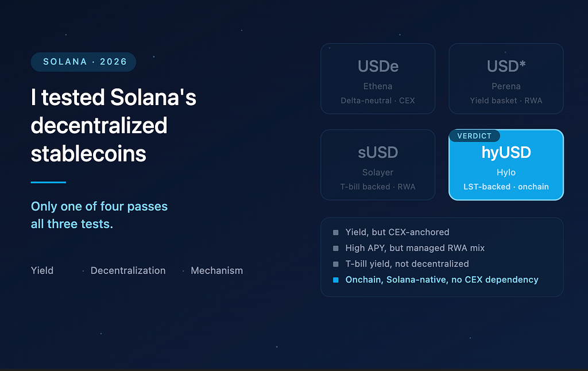Click "Delta-neutral · CEX" caption

pyautogui.click(x=378, y=101)
